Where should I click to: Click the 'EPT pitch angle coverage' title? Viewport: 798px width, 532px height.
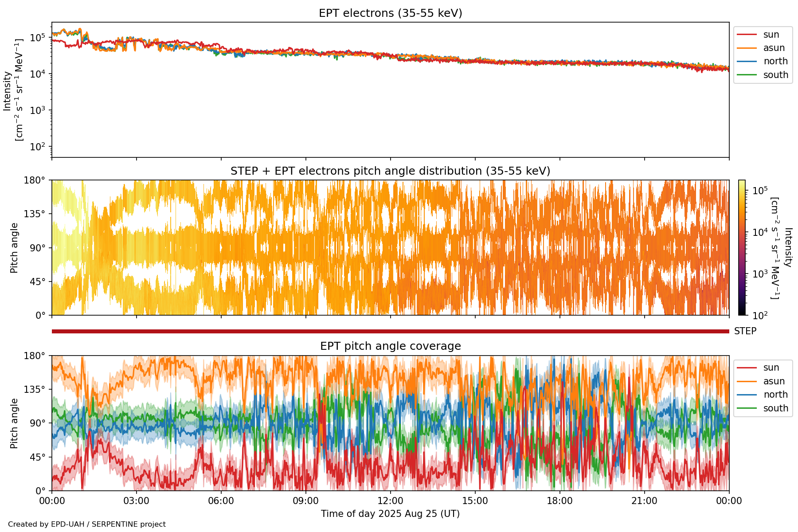coord(390,346)
